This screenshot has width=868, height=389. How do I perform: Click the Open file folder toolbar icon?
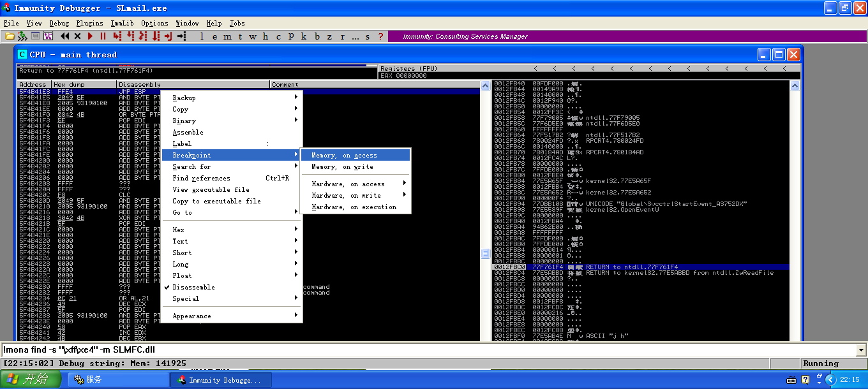[10, 36]
